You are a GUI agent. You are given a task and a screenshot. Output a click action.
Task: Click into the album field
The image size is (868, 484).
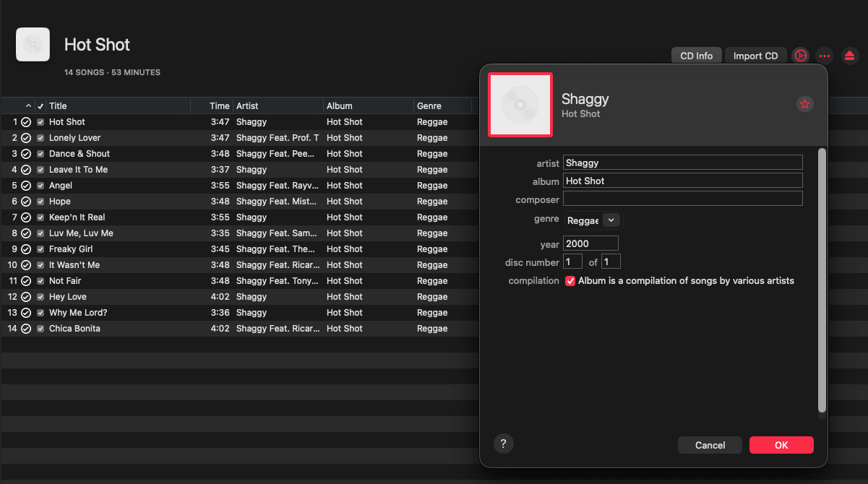pyautogui.click(x=683, y=181)
